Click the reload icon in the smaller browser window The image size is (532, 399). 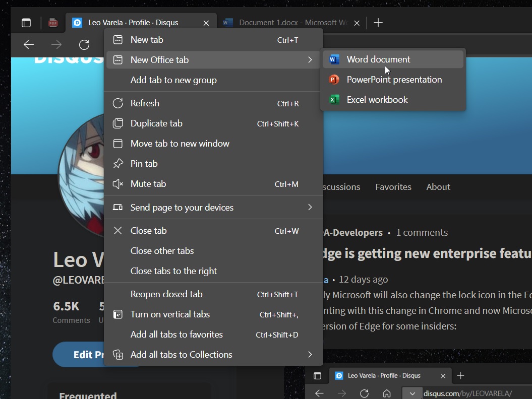coord(365,393)
